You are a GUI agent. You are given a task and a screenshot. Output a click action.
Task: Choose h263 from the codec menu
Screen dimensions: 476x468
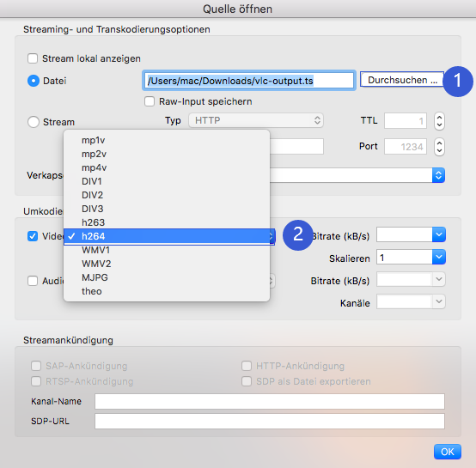[167, 222]
